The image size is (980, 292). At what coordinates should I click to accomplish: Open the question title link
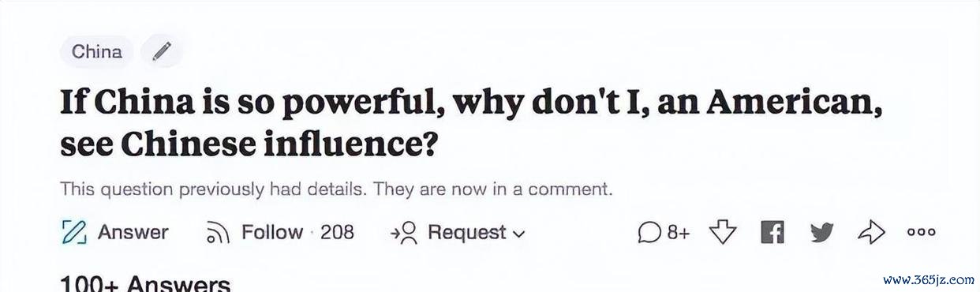pyautogui.click(x=471, y=123)
